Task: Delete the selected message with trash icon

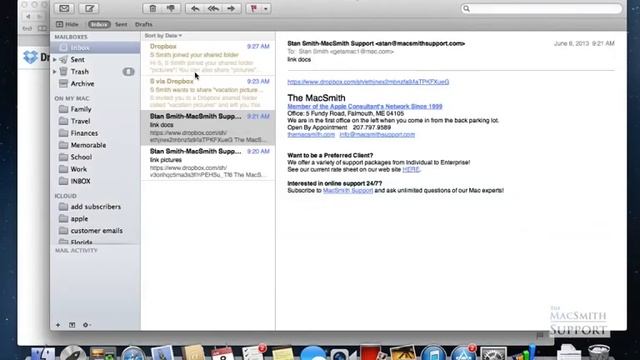Action: 153,8
